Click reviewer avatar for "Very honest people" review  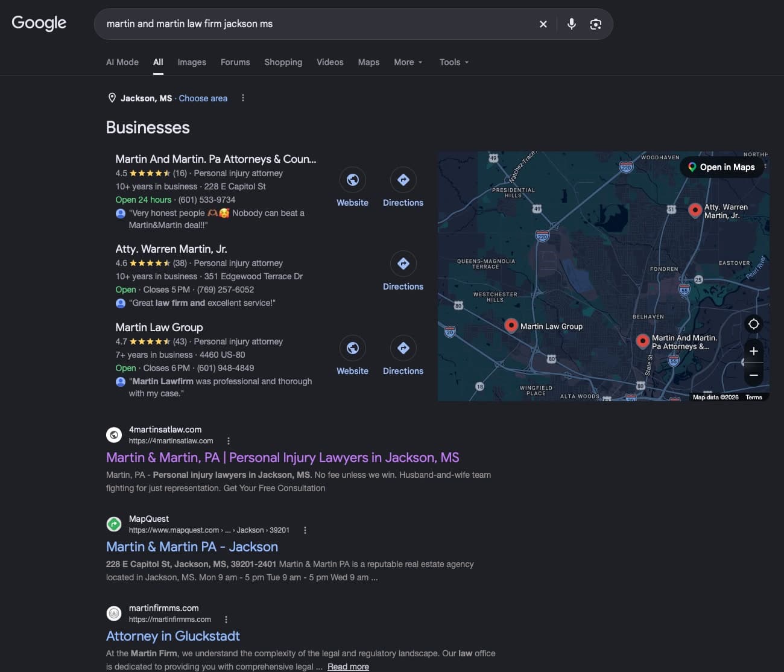121,214
